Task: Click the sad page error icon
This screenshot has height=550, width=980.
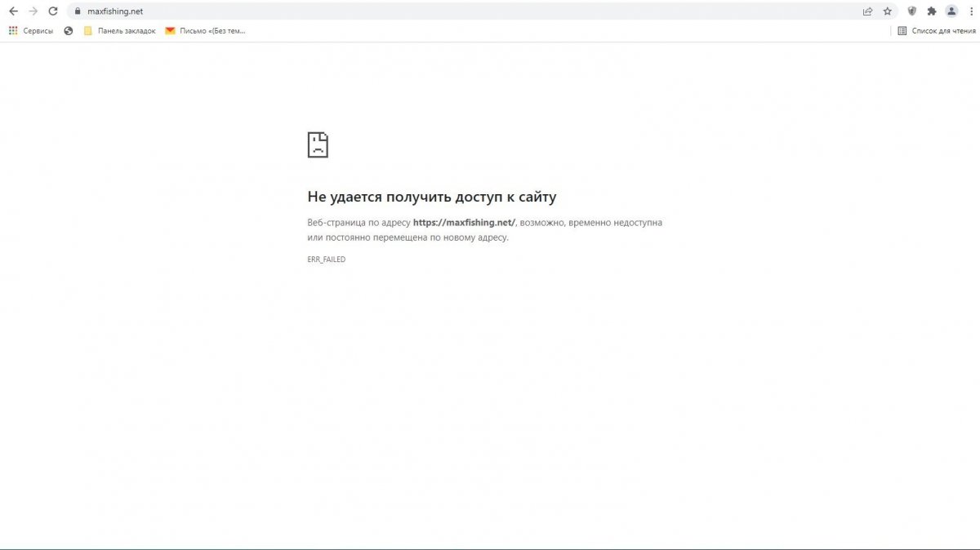Action: (x=318, y=144)
